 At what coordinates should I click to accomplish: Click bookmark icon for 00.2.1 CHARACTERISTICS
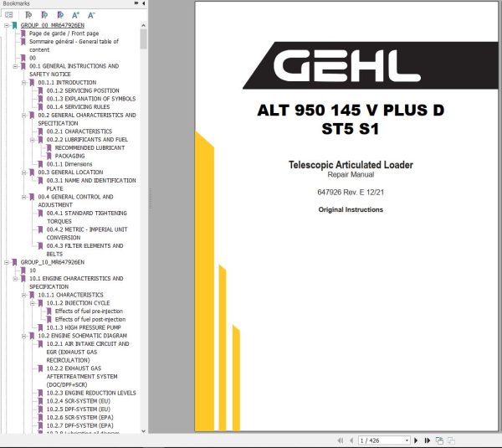tap(40, 131)
